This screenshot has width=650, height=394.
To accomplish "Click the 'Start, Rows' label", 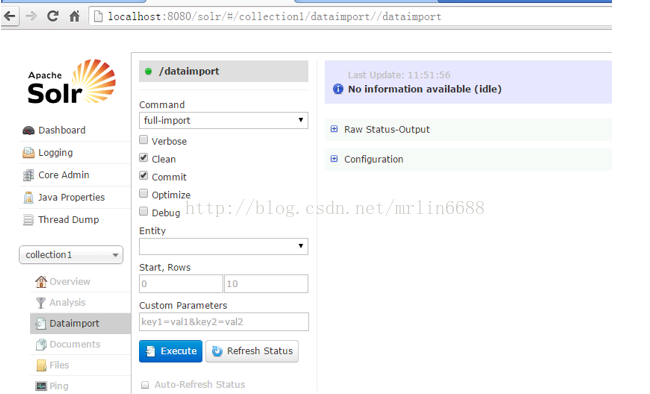I will (165, 268).
